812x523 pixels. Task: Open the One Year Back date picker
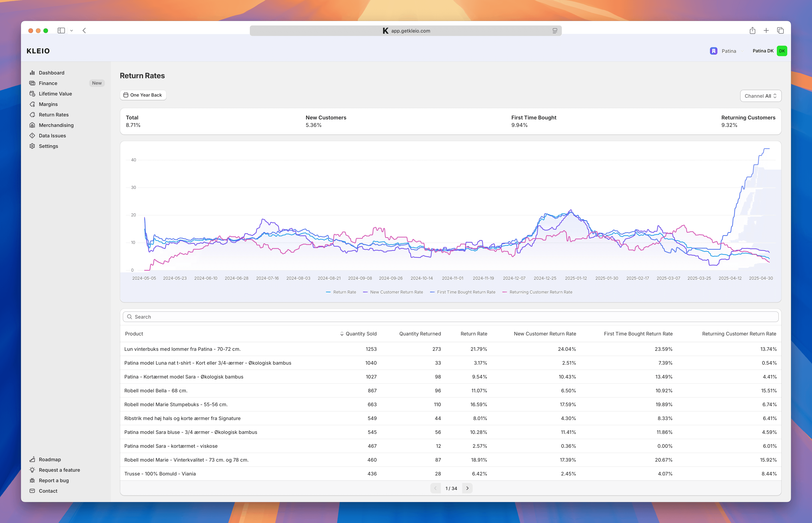[x=143, y=95]
